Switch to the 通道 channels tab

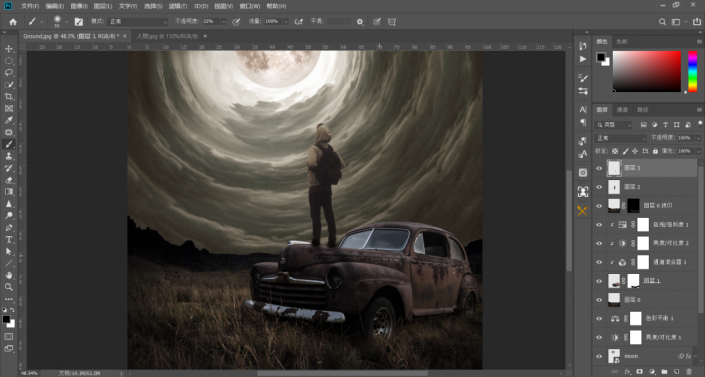(x=622, y=110)
